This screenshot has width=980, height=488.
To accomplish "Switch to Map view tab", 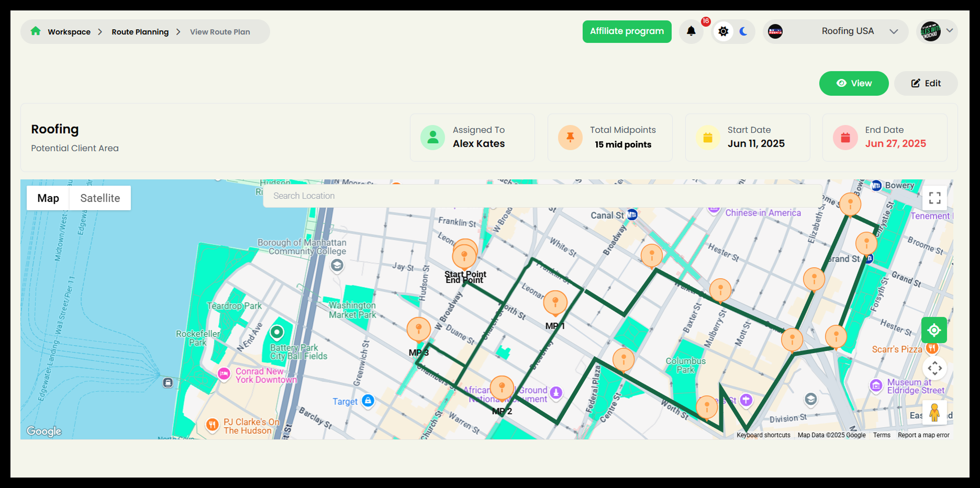I will point(48,198).
